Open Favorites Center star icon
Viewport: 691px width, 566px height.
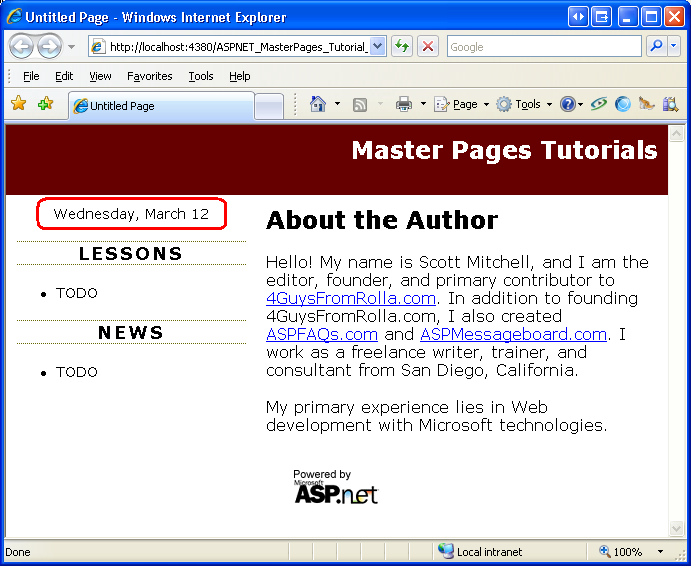coord(18,104)
